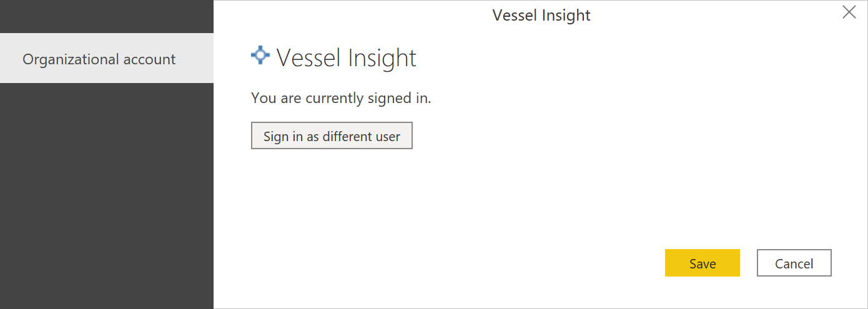The height and width of the screenshot is (309, 868).
Task: Click the large Vessel Insight heading
Action: [x=346, y=58]
